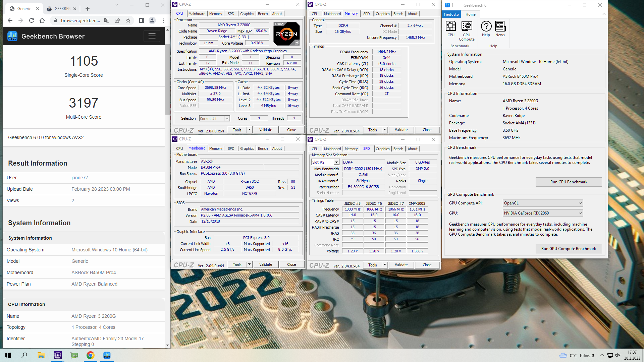Expand Tools arrow in CPU-Z Mainboard window
The width and height of the screenshot is (644, 362).
pos(249,264)
